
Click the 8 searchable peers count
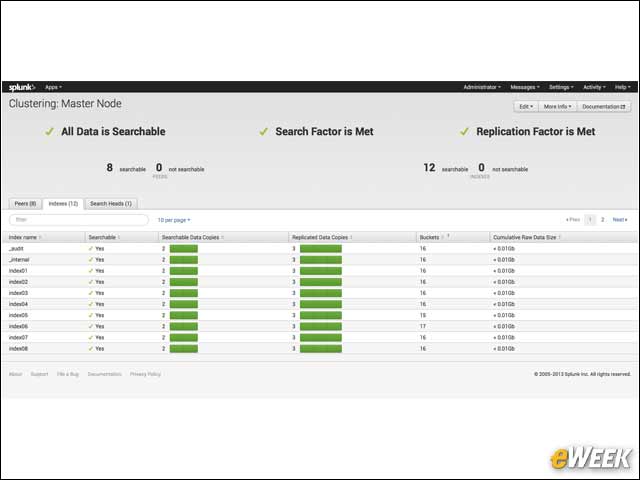point(109,167)
